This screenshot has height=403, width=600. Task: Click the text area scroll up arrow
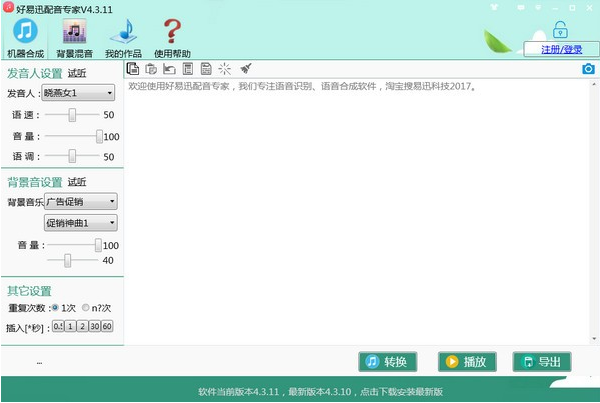tap(594, 84)
